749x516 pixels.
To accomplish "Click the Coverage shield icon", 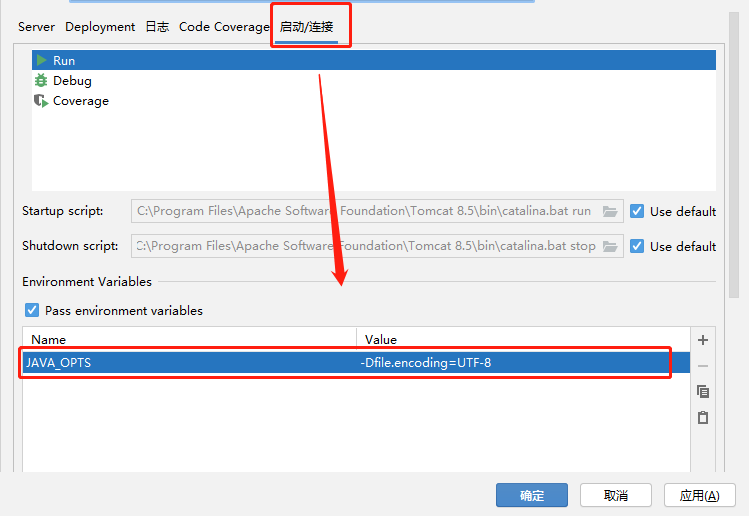I will tap(41, 101).
